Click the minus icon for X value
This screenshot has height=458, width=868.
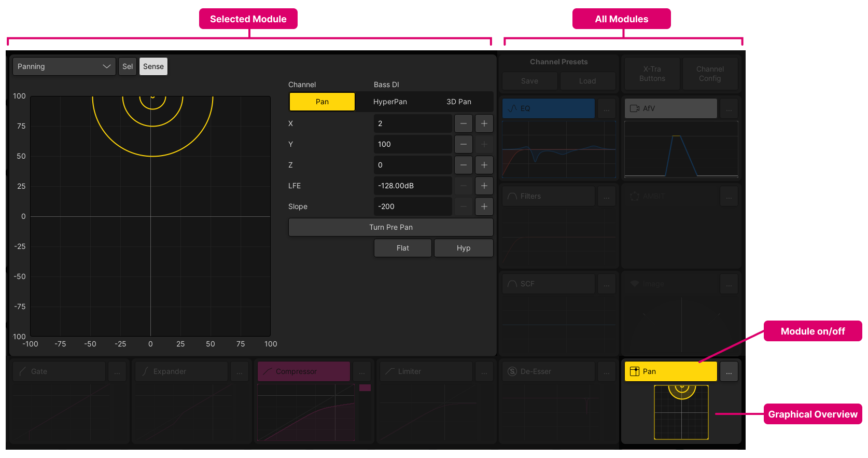[x=463, y=123]
